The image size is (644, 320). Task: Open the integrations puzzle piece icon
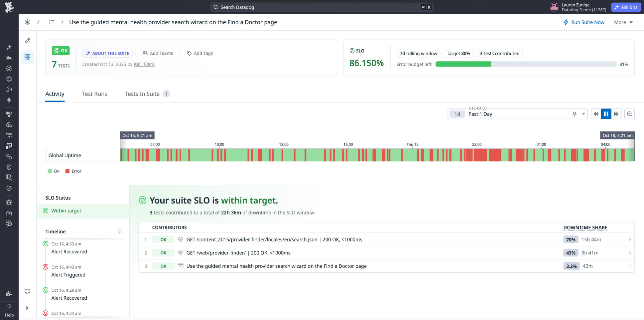coord(9,294)
